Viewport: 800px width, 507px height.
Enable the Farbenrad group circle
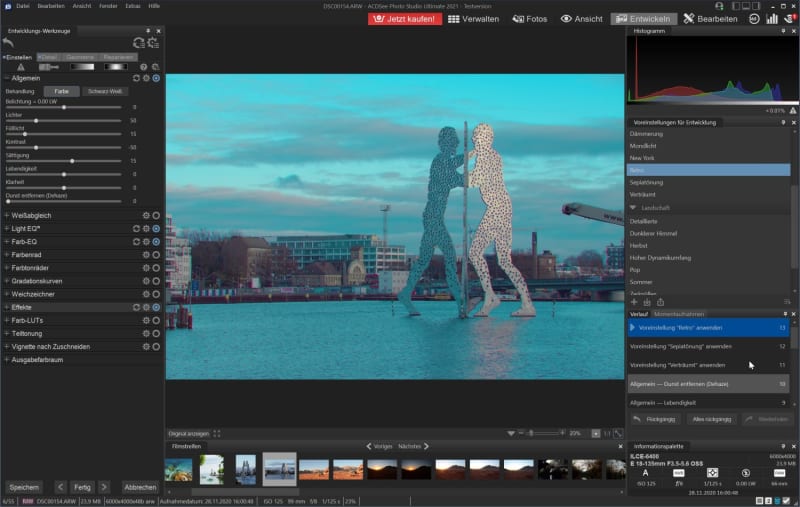tap(156, 255)
